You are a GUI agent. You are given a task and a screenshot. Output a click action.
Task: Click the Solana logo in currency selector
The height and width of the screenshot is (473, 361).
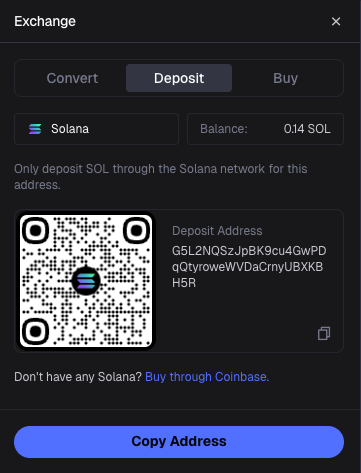(x=35, y=129)
